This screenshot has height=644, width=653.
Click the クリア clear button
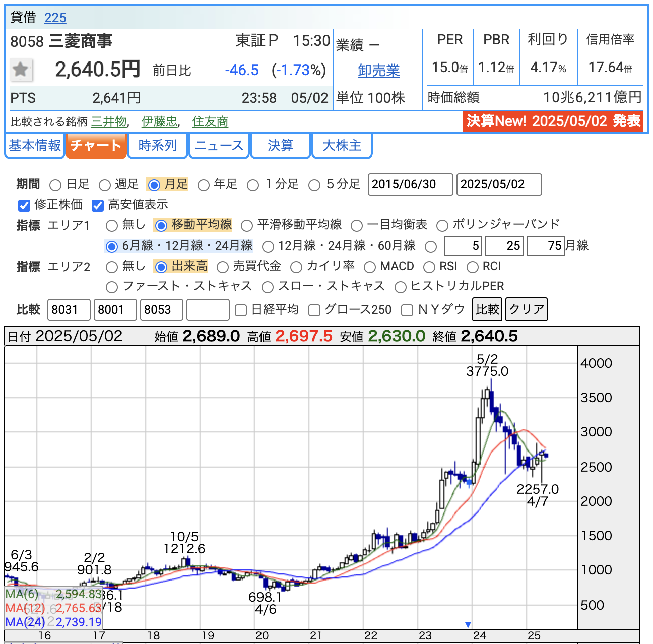pyautogui.click(x=526, y=309)
